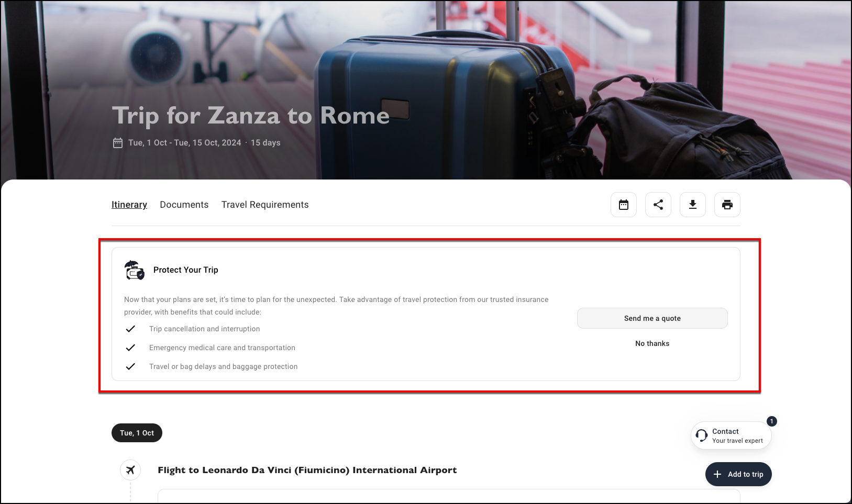Click Contact Your travel expert button
The image size is (852, 504).
pyautogui.click(x=731, y=435)
